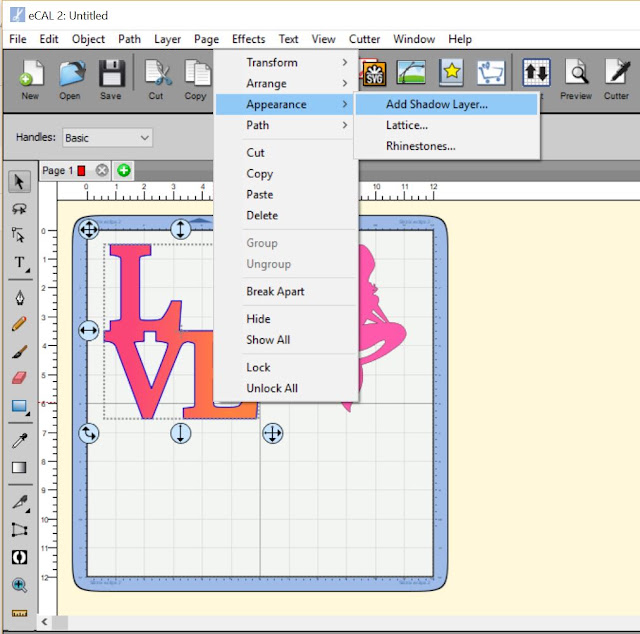
Task: Choose Delete in Object menu
Action: coord(286,215)
